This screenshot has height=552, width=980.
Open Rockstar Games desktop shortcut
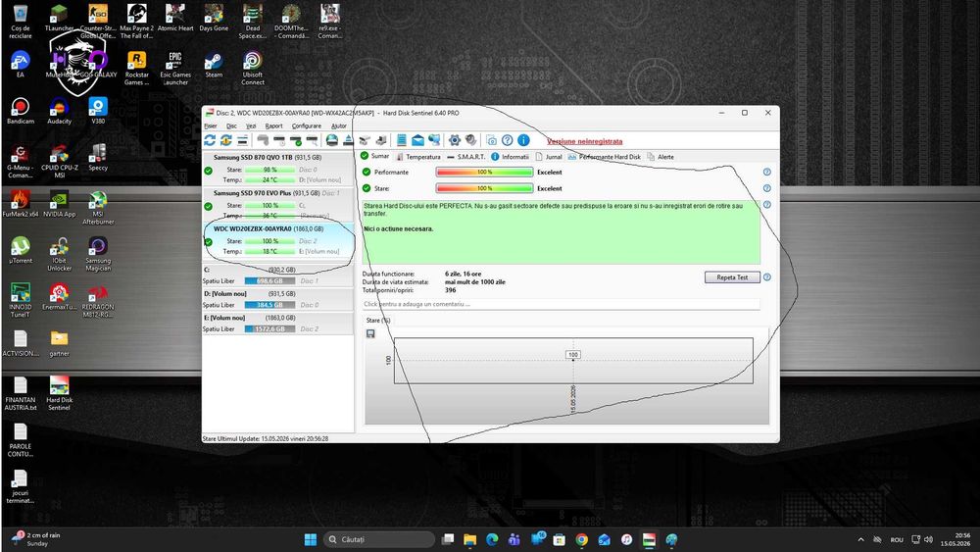tap(136, 69)
